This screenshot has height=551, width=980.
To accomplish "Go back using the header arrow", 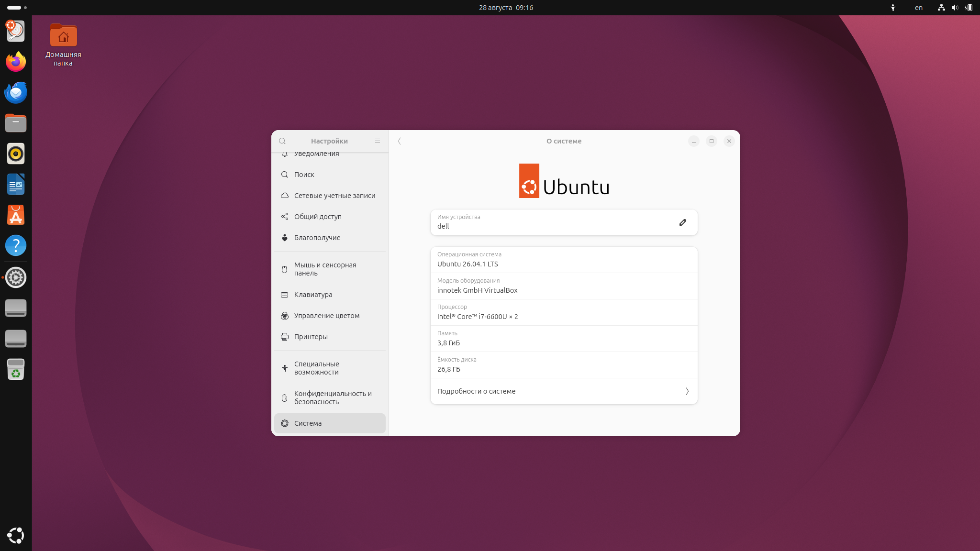I will pyautogui.click(x=400, y=141).
